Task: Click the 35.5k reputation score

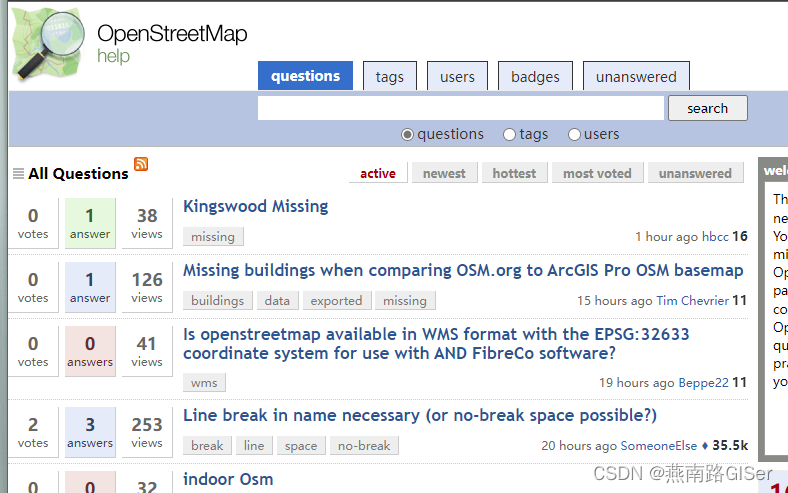Action: 730,446
